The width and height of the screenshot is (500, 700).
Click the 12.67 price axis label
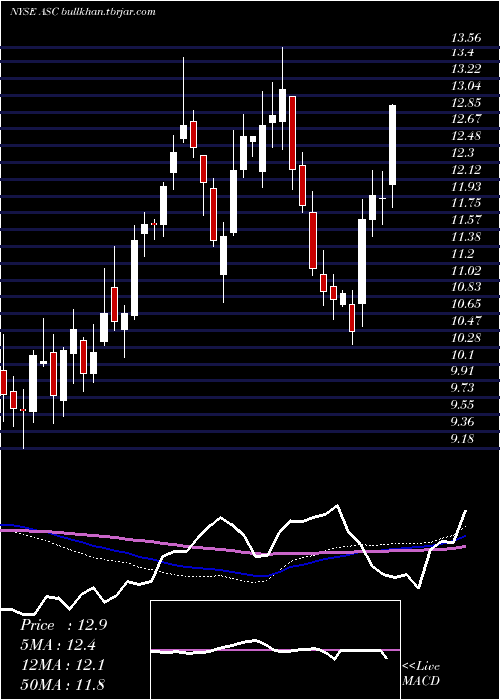point(466,119)
